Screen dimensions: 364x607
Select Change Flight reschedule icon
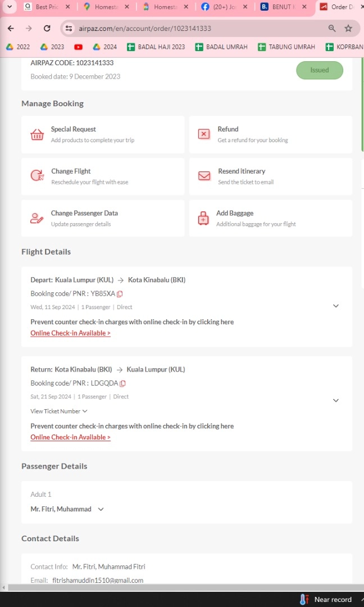click(37, 175)
